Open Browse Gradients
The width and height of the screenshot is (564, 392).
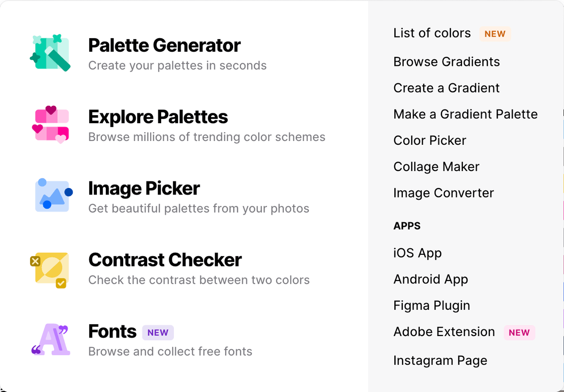[x=446, y=62]
